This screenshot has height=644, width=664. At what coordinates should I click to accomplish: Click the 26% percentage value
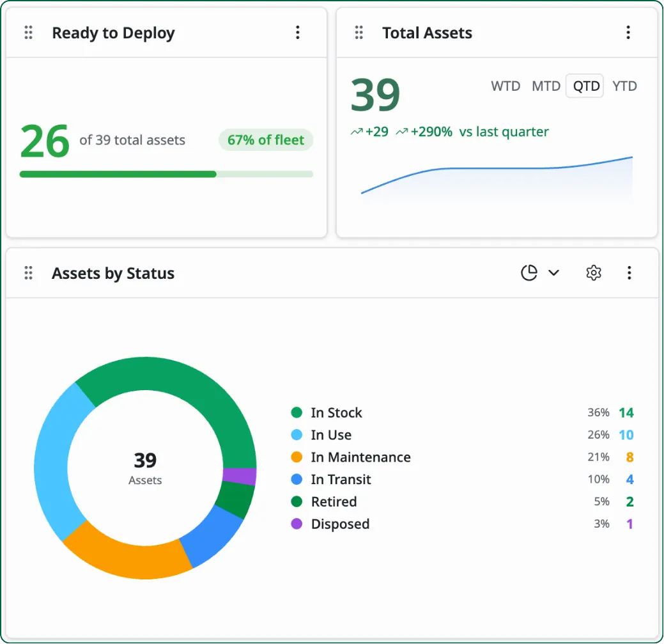[x=598, y=435]
